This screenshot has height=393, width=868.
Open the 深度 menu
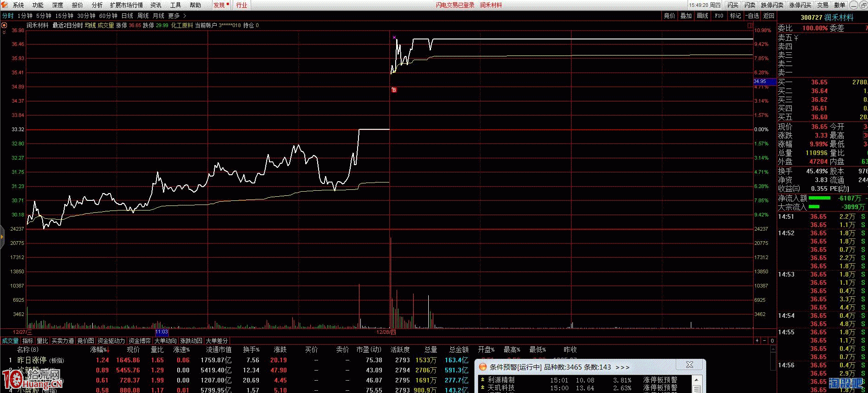tap(58, 5)
